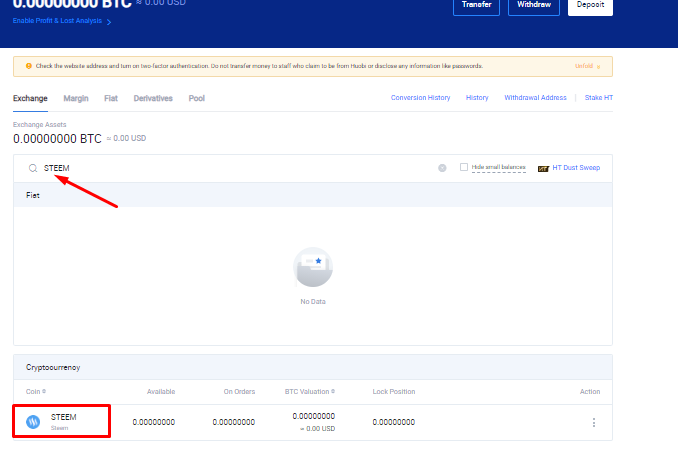678x459 pixels.
Task: Select the STEEM coin name
Action: (64, 417)
